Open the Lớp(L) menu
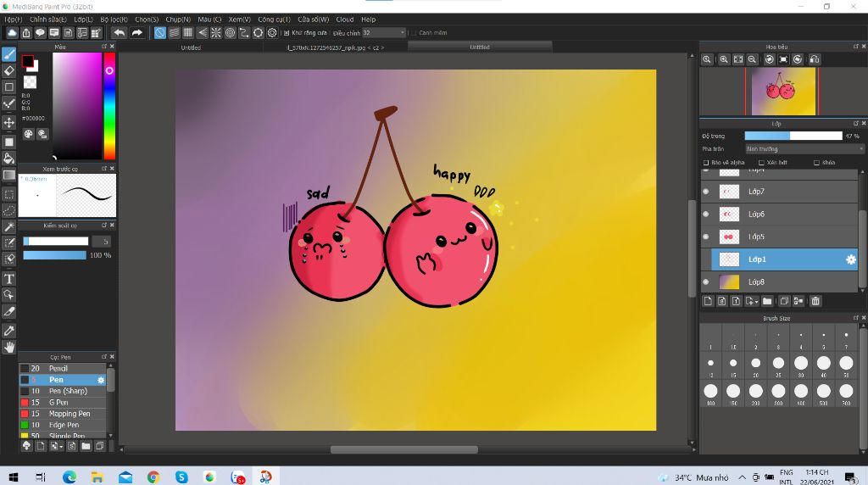This screenshot has height=485, width=868. 83,20
